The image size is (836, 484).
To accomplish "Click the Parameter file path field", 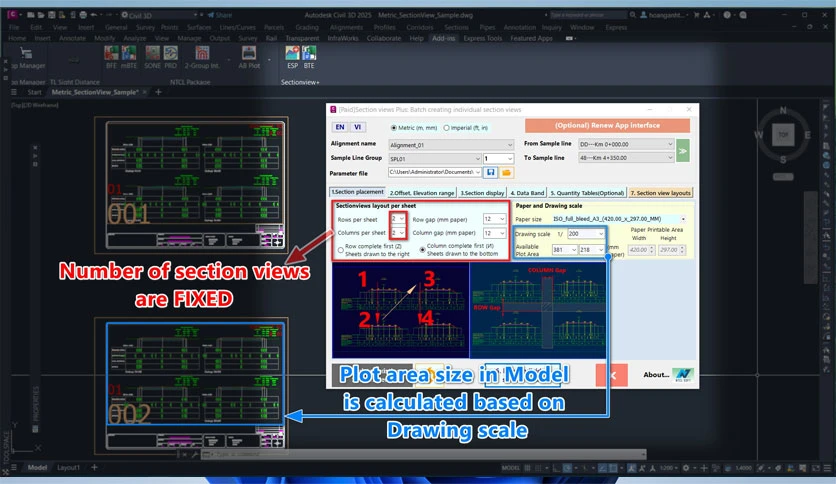I will (x=435, y=172).
